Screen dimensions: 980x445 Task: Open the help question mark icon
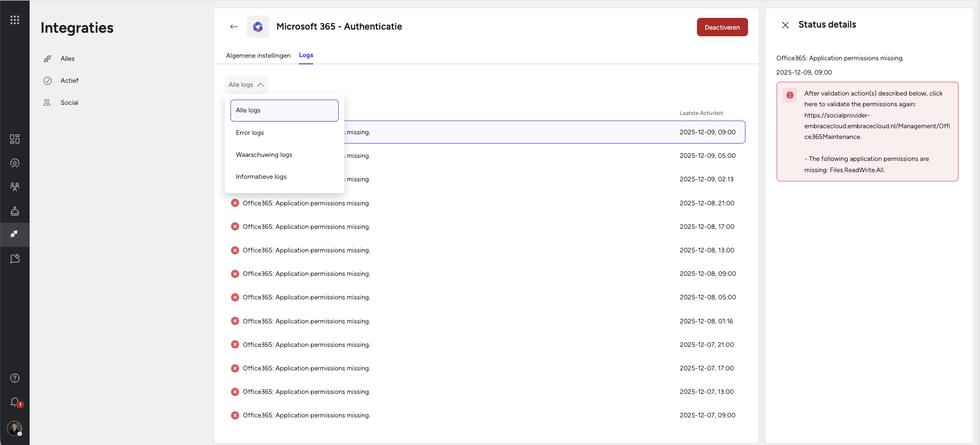pyautogui.click(x=15, y=378)
